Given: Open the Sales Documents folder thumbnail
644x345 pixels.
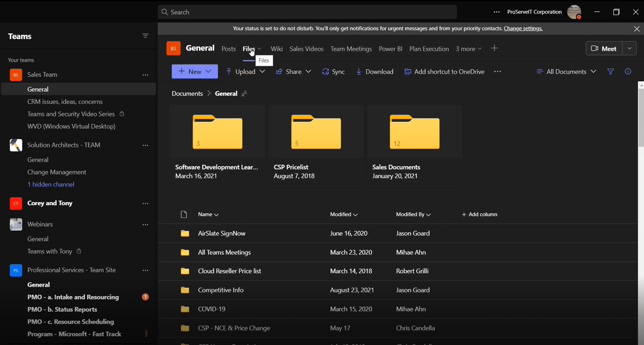Looking at the screenshot, I should (414, 132).
